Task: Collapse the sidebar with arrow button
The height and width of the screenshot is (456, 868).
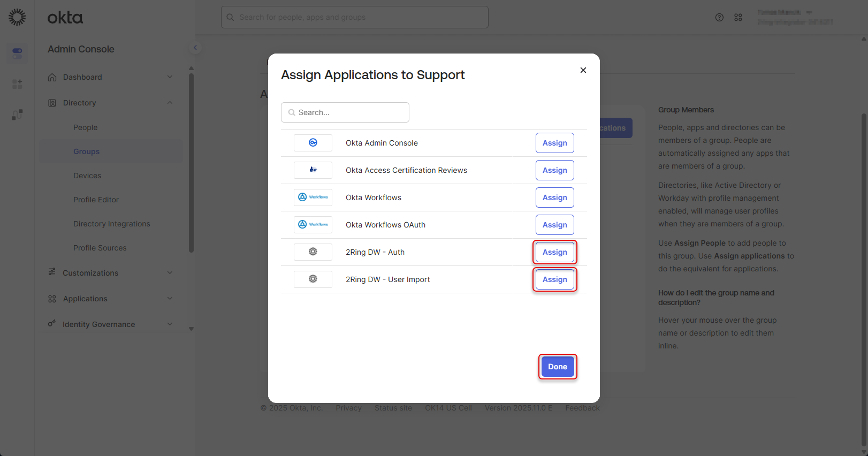Action: 195,48
